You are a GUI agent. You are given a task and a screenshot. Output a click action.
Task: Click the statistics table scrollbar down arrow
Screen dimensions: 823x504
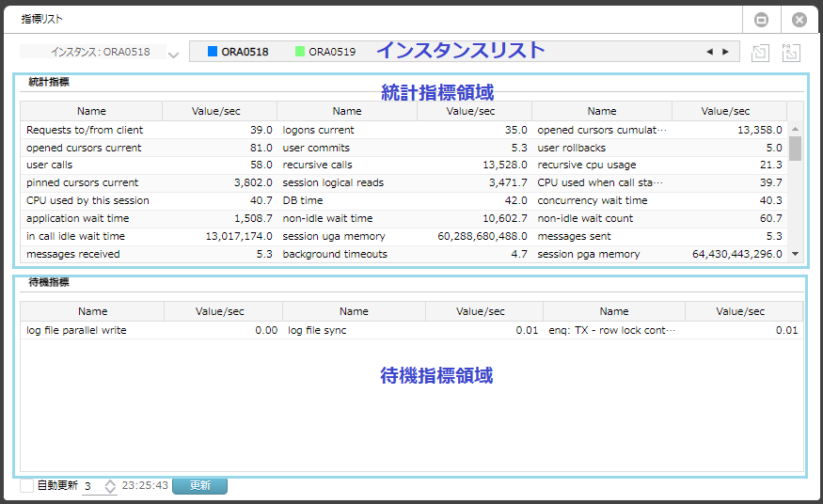795,254
